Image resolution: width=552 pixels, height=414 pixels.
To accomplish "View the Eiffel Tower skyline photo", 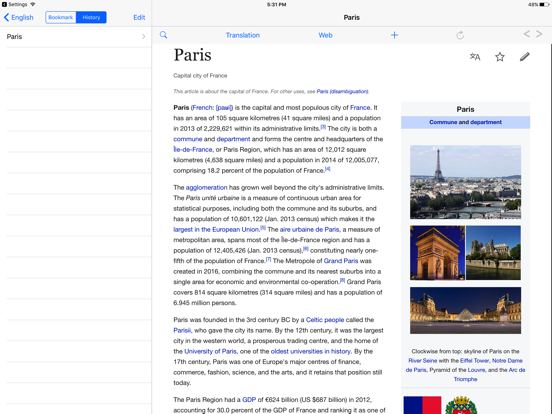I will (x=465, y=182).
